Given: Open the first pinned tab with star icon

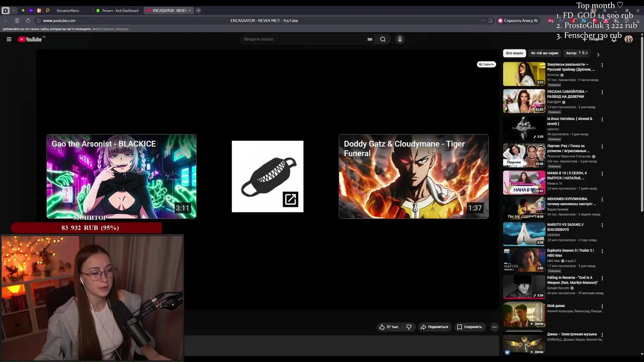Looking at the screenshot, I should point(23,10).
